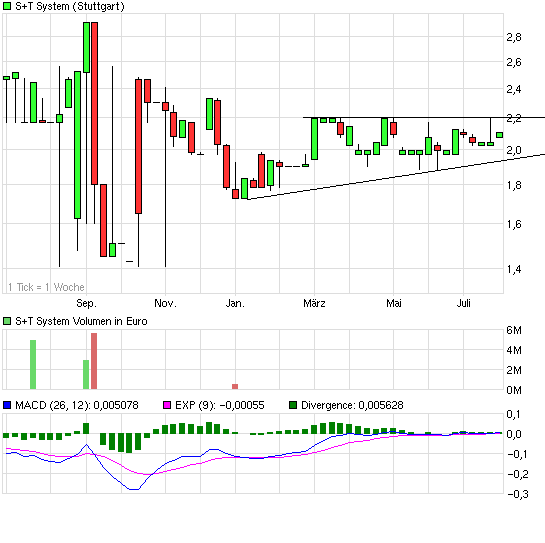Click the blue MACD legend square

(x=7, y=405)
